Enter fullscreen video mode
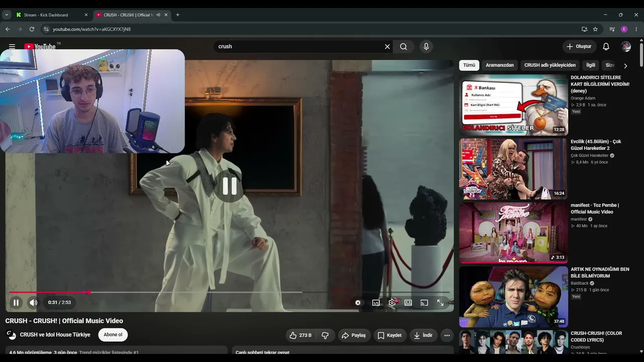Image resolution: width=644 pixels, height=362 pixels. pyautogui.click(x=440, y=303)
